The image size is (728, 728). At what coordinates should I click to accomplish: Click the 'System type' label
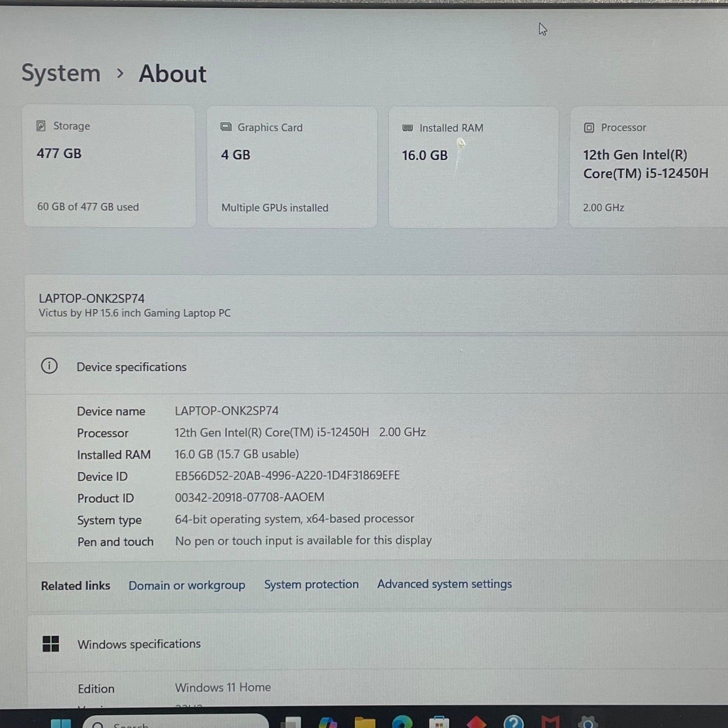click(x=109, y=520)
